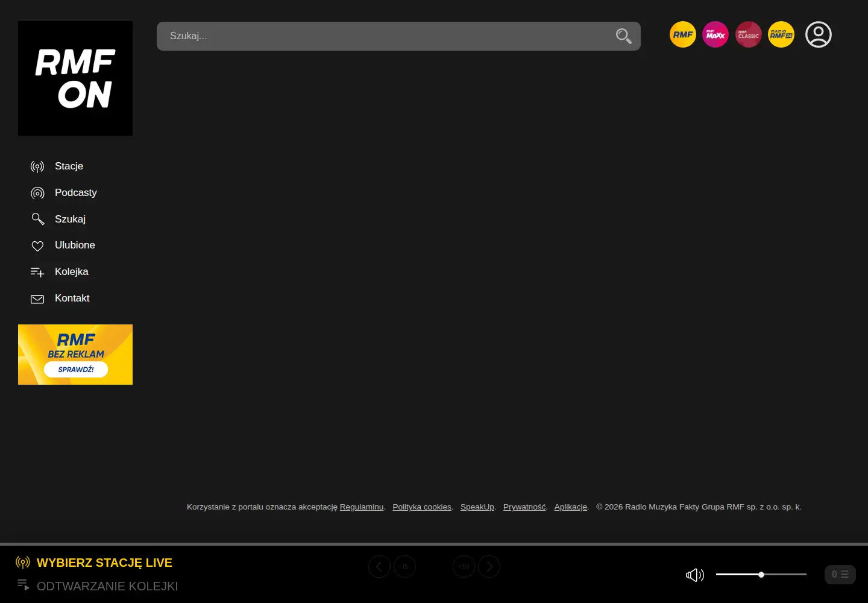Open Szukaj in the sidebar
The image size is (868, 603).
[58, 219]
